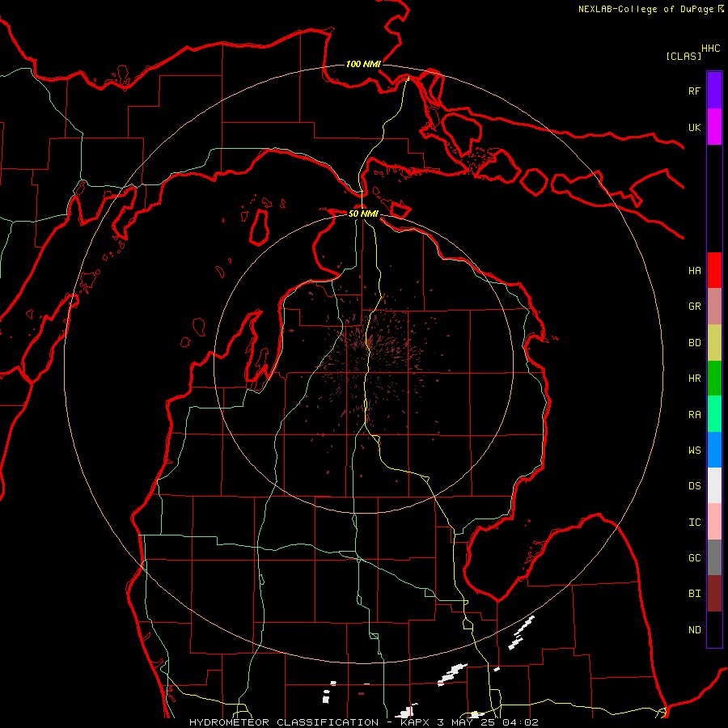Screen dimensions: 728x728
Task: Click the 50 NMI range ring label
Action: click(x=363, y=214)
